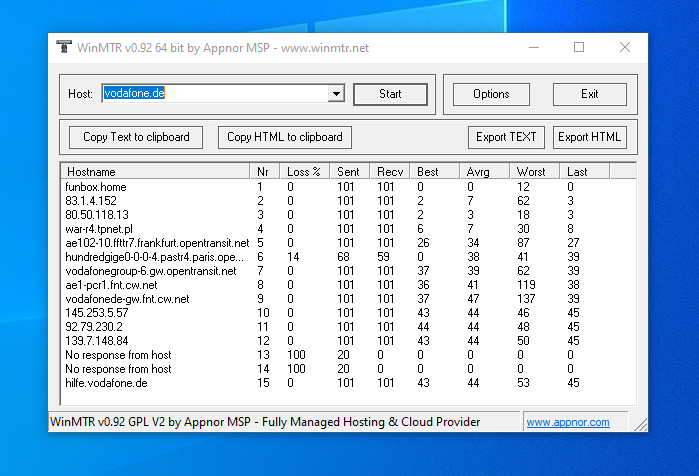Viewport: 699px width, 476px height.
Task: Click Export HTML button
Action: [589, 137]
